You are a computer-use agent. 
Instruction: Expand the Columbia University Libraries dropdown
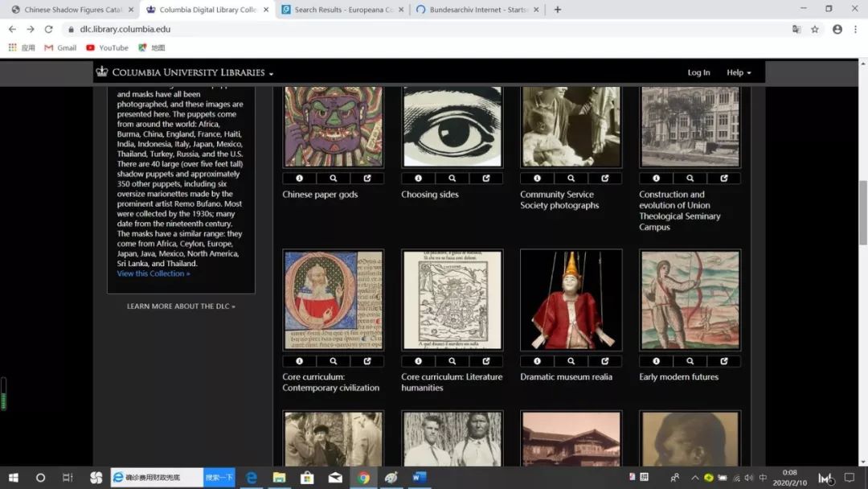click(x=185, y=72)
